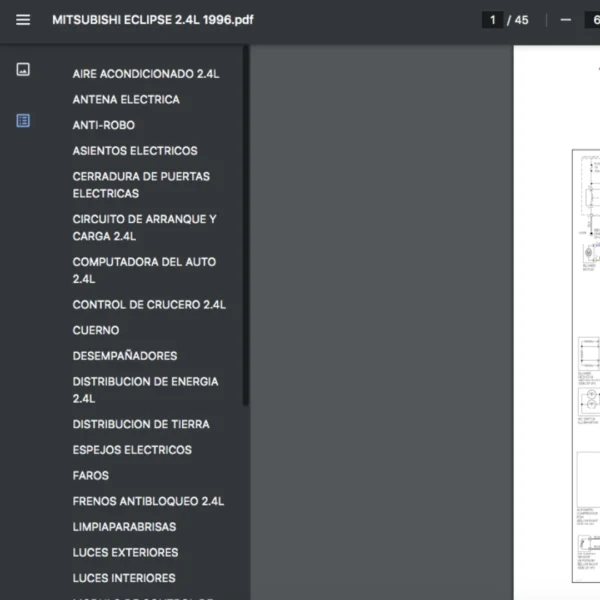Open LUCES INTERIORES bookmark
Screen dimensions: 600x600
(x=124, y=578)
